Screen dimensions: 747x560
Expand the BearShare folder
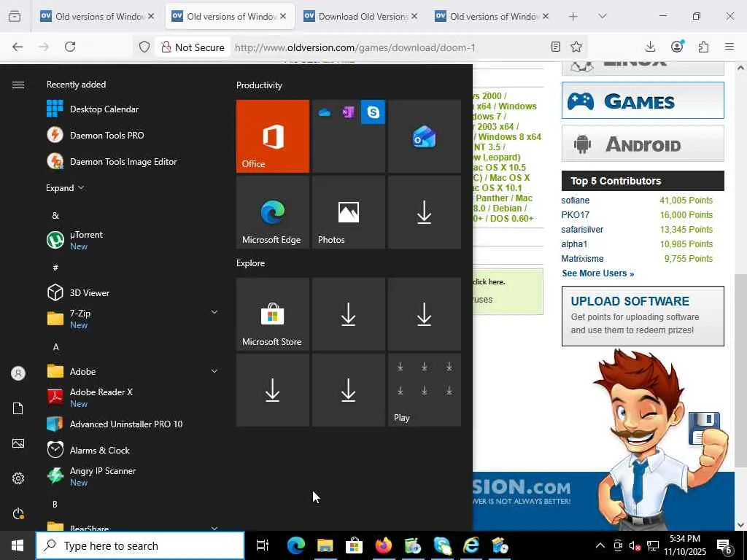(214, 528)
